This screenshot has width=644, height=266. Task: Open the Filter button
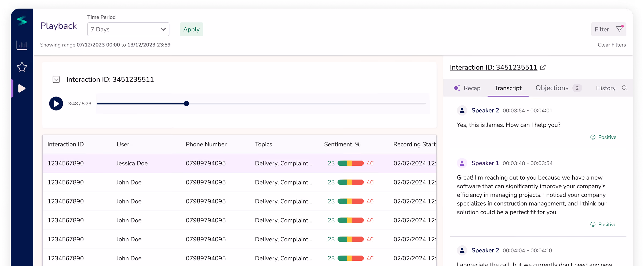point(609,29)
